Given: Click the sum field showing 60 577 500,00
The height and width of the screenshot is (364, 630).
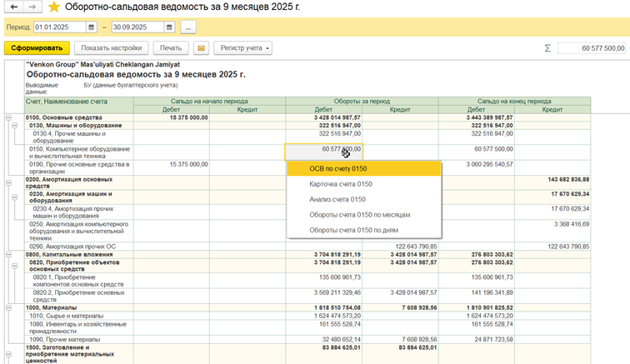Looking at the screenshot, I should pos(592,48).
